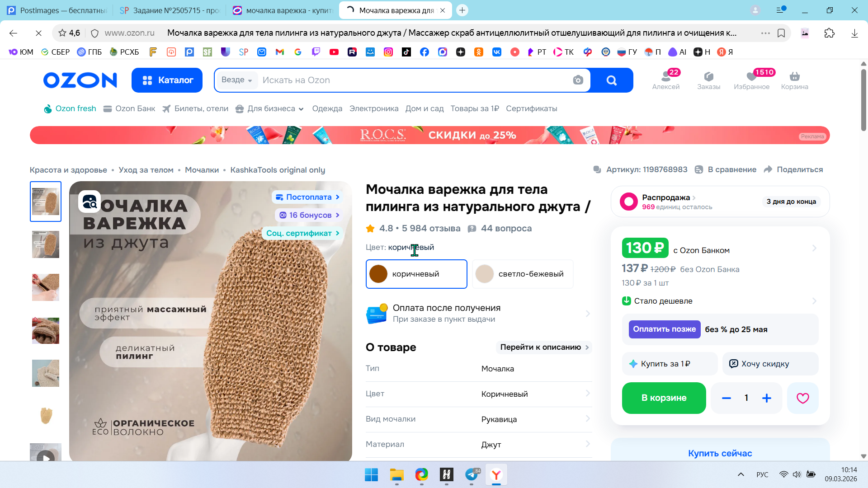Increase quantity with the plus stepper
This screenshot has height=488, width=868.
click(x=767, y=398)
